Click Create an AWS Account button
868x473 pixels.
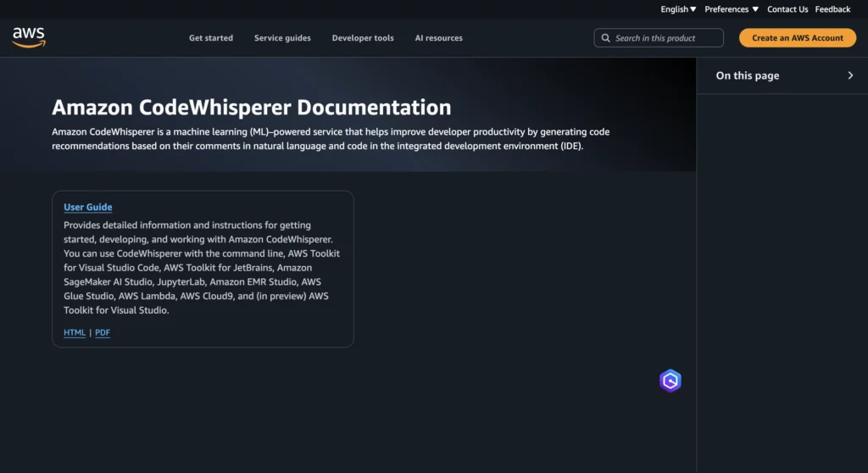tap(797, 37)
